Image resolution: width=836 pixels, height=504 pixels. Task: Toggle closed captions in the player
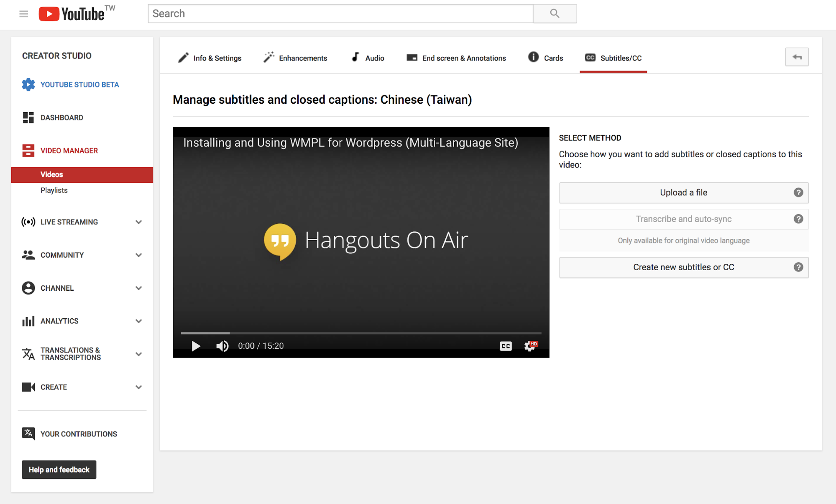click(x=506, y=346)
